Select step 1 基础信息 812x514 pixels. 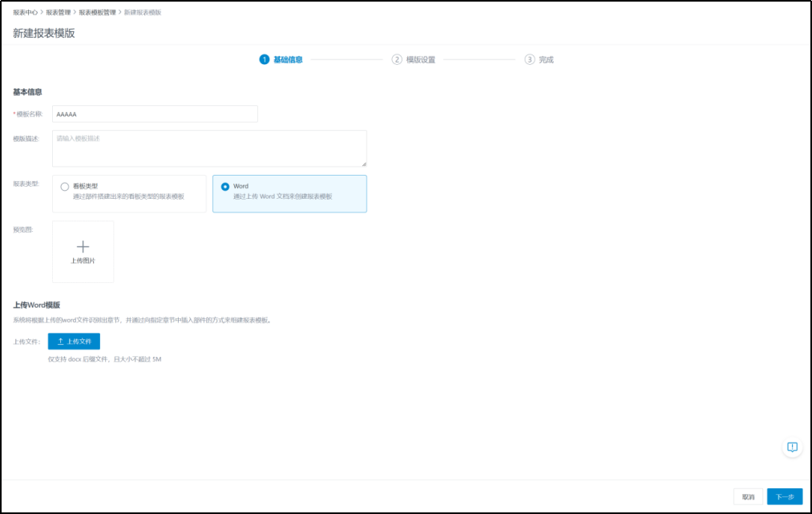[281, 59]
